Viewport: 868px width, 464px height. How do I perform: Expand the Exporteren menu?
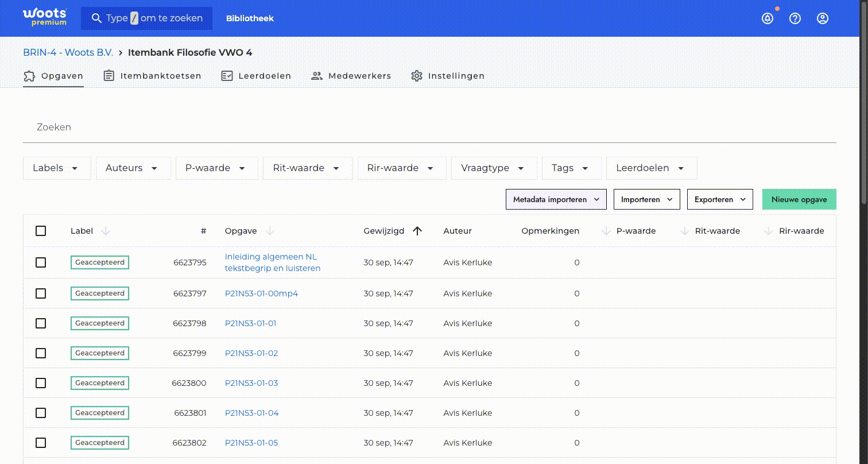(720, 199)
